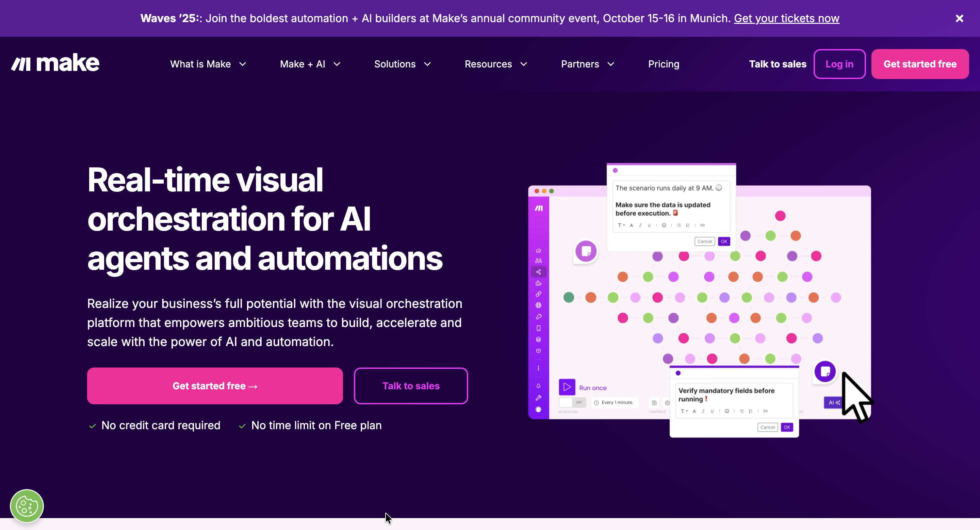This screenshot has height=530, width=980.
Task: Toggle the scheduling OFF switch
Action: (572, 403)
